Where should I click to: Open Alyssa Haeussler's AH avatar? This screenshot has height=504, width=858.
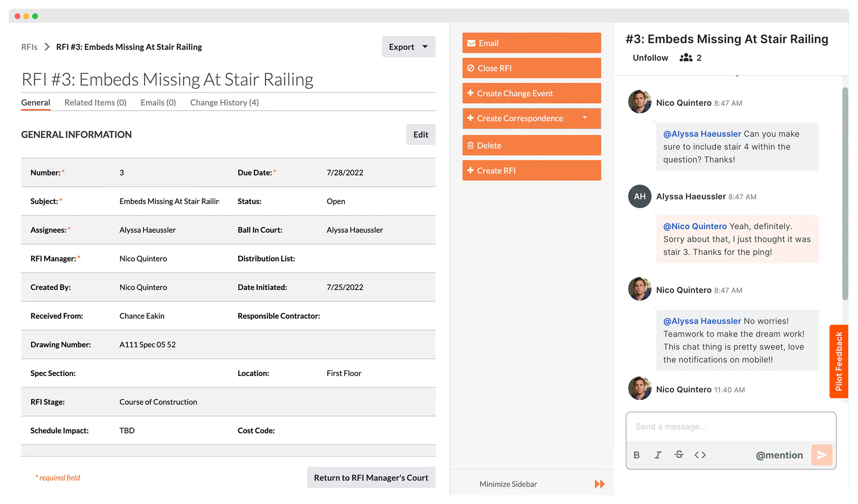point(640,196)
